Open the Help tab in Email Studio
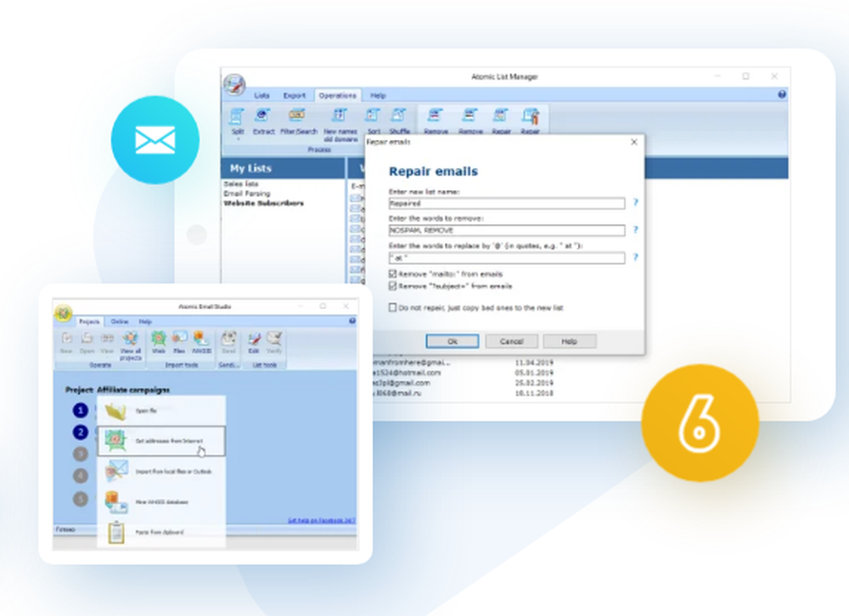The height and width of the screenshot is (616, 849). pos(145,322)
